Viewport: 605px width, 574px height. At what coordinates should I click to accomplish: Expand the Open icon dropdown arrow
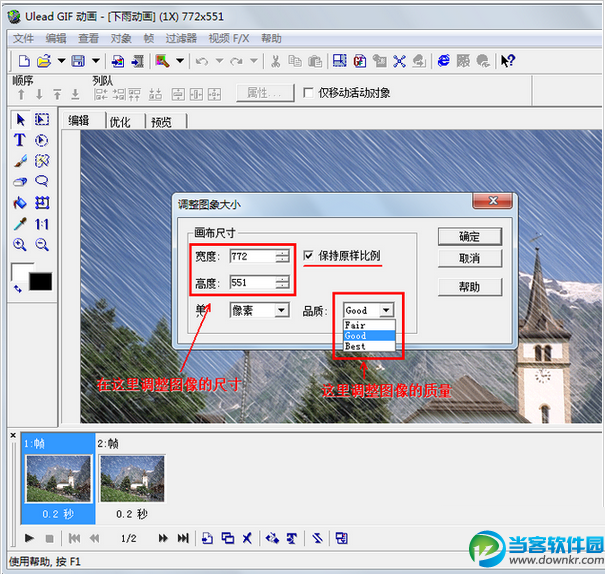click(61, 61)
